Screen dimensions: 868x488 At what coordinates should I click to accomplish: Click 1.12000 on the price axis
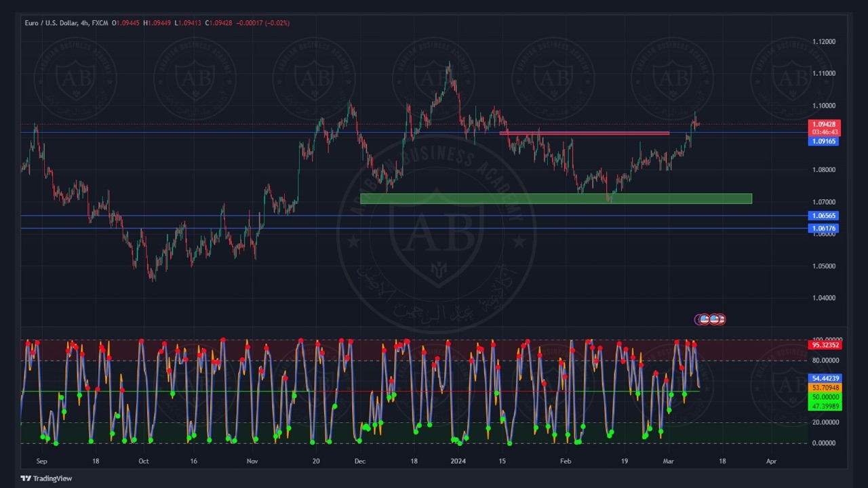click(823, 41)
